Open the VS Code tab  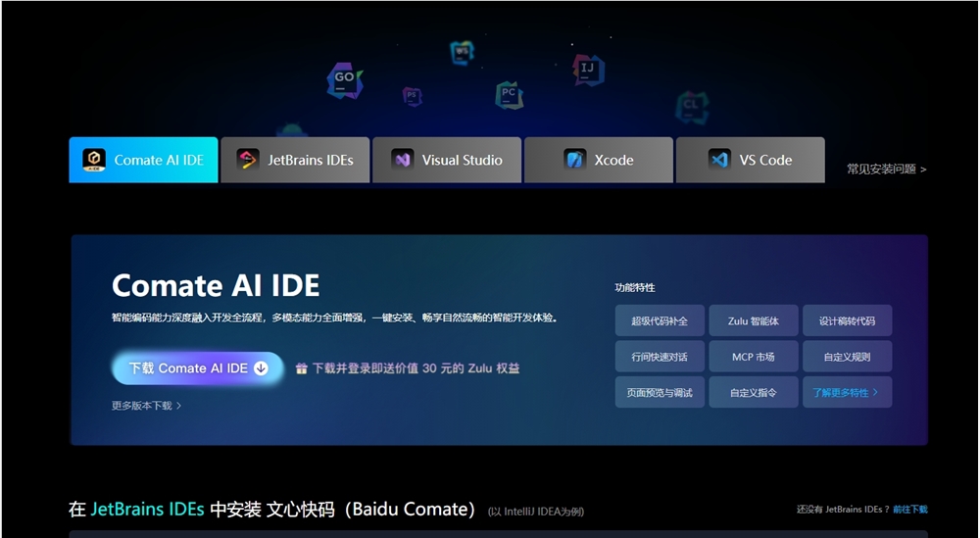pos(751,160)
